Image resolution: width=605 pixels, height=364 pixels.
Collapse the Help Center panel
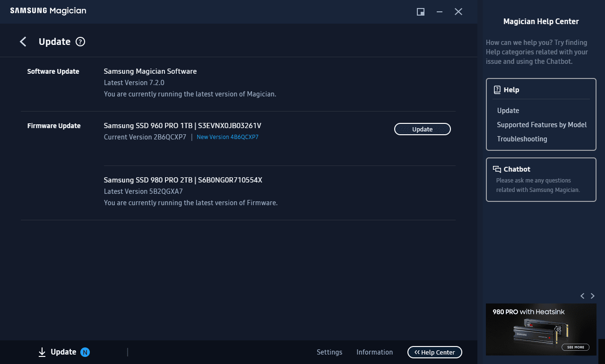(434, 352)
